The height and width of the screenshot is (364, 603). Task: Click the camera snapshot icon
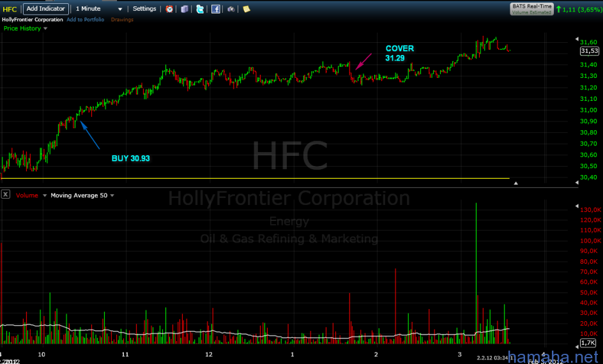tap(231, 9)
